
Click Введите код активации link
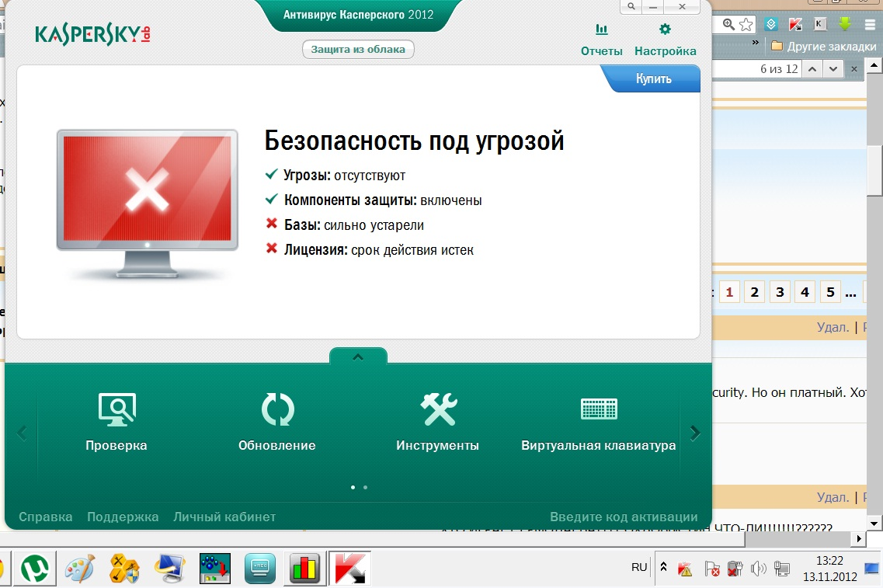(x=624, y=517)
